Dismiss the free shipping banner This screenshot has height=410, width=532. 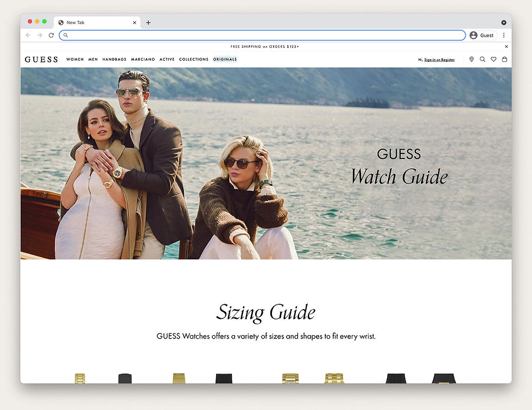tap(506, 47)
